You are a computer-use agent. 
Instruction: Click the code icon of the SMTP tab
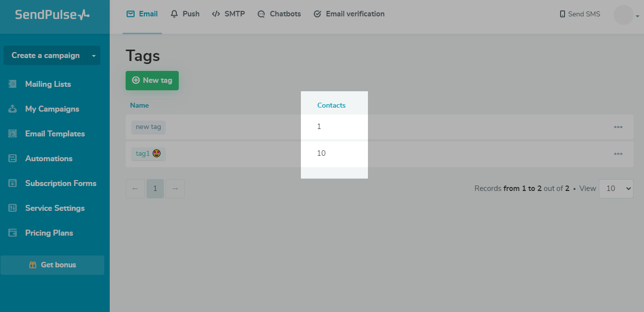(216, 14)
